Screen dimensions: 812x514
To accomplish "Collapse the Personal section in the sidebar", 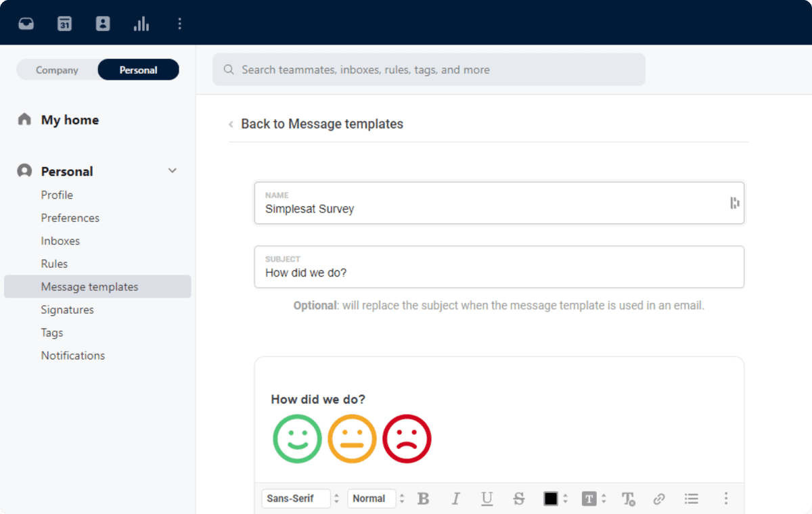I will [172, 170].
